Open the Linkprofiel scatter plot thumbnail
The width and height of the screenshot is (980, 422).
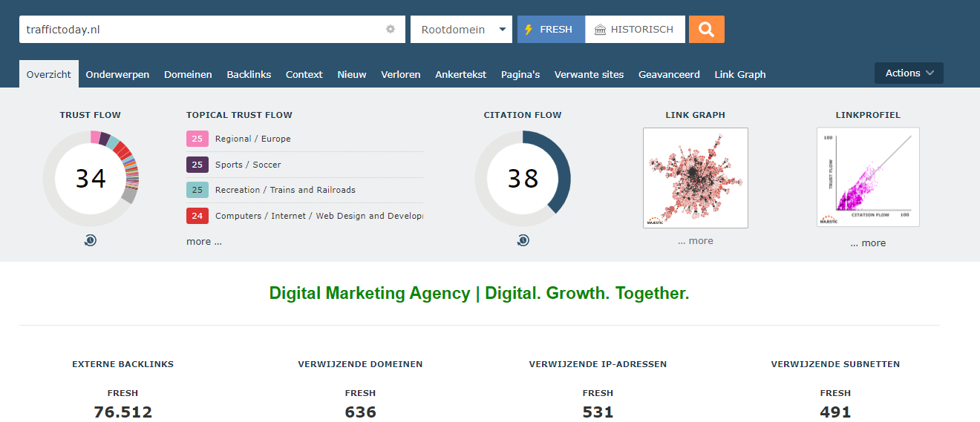tap(869, 177)
